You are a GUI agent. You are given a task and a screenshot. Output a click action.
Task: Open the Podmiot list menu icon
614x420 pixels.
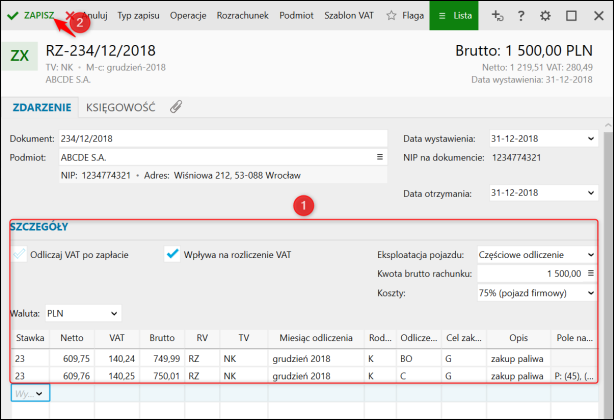point(379,157)
